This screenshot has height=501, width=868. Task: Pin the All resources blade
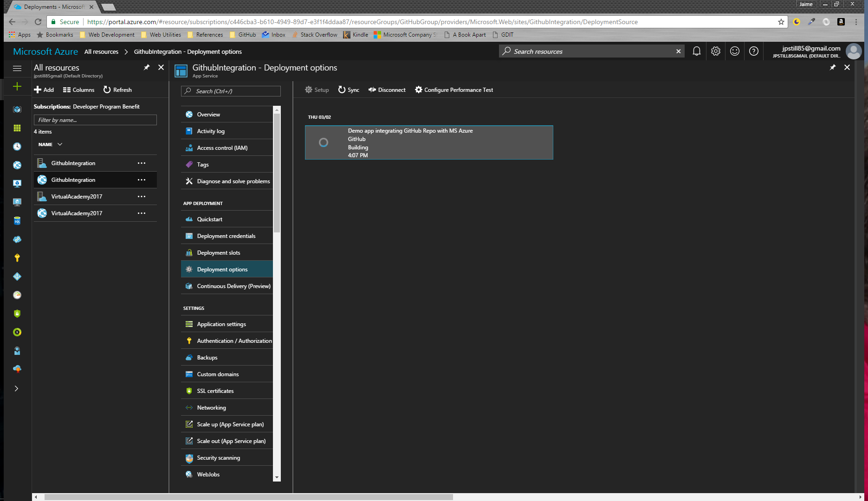click(x=147, y=68)
